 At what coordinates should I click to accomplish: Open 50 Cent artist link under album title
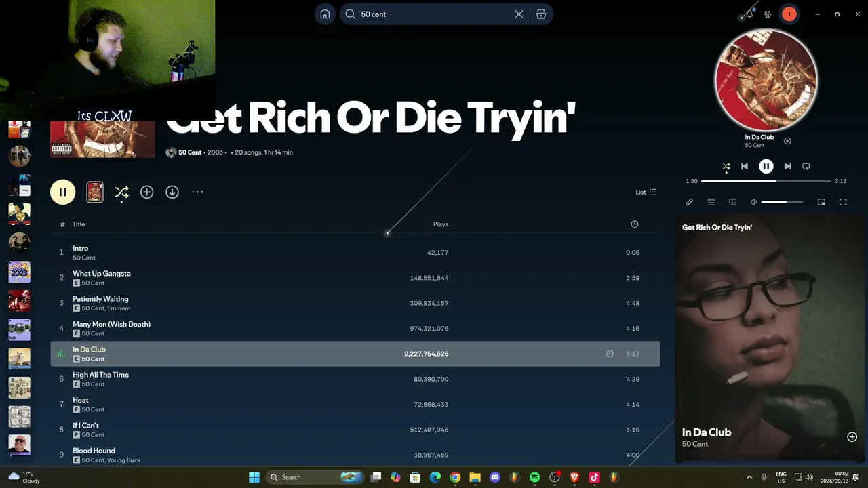(x=190, y=152)
